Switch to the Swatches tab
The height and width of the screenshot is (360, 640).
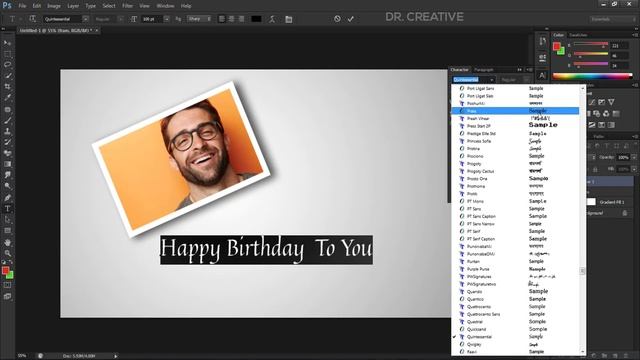click(x=578, y=35)
